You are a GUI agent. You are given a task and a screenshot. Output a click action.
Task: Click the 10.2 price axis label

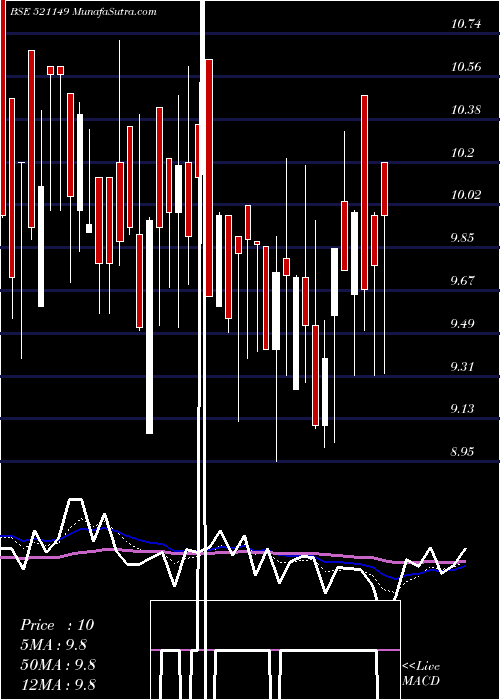(x=462, y=153)
